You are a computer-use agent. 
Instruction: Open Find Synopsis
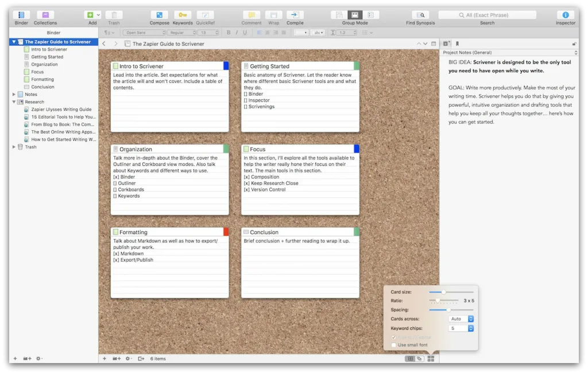click(x=420, y=15)
